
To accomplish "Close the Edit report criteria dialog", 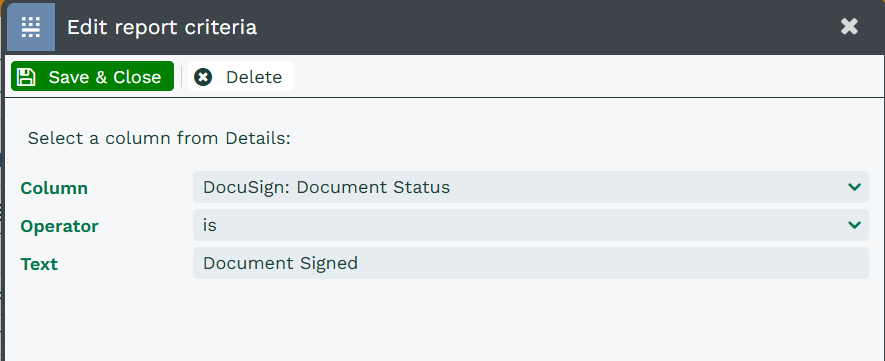I will (849, 27).
